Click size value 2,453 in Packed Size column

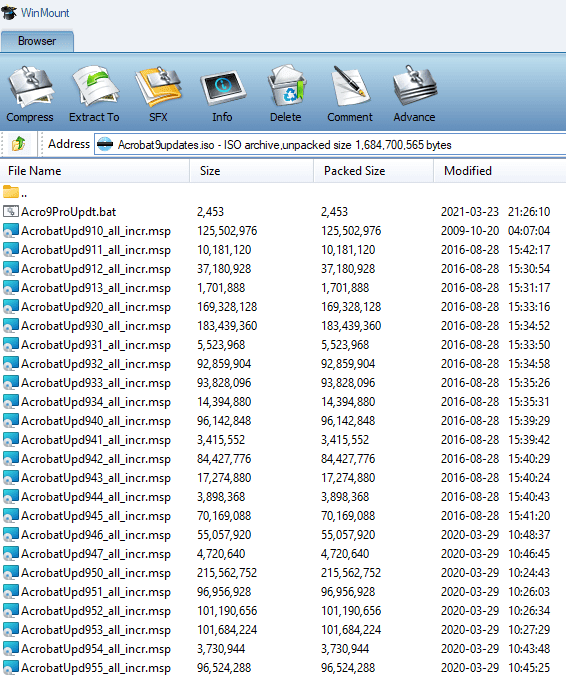[x=334, y=212]
